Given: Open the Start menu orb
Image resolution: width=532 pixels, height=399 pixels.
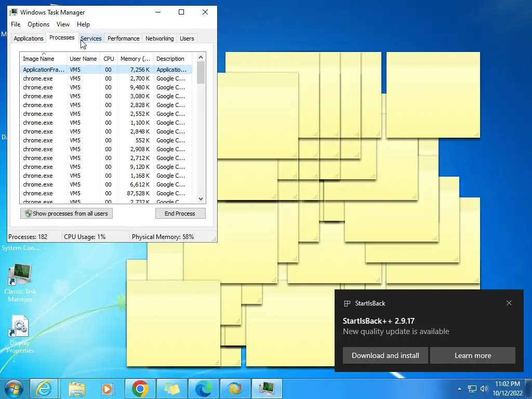Looking at the screenshot, I should click(14, 389).
